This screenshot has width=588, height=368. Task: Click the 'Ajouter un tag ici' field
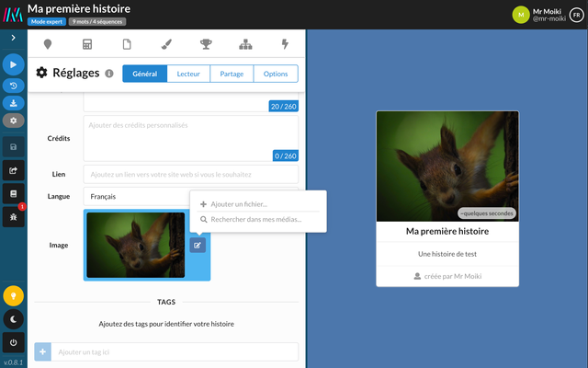point(175,351)
